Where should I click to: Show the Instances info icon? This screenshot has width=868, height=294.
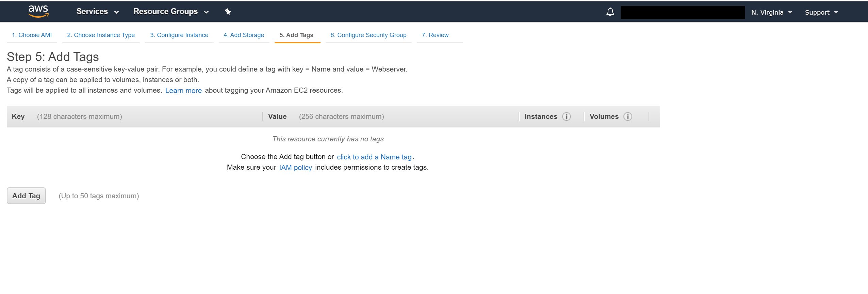pos(567,117)
